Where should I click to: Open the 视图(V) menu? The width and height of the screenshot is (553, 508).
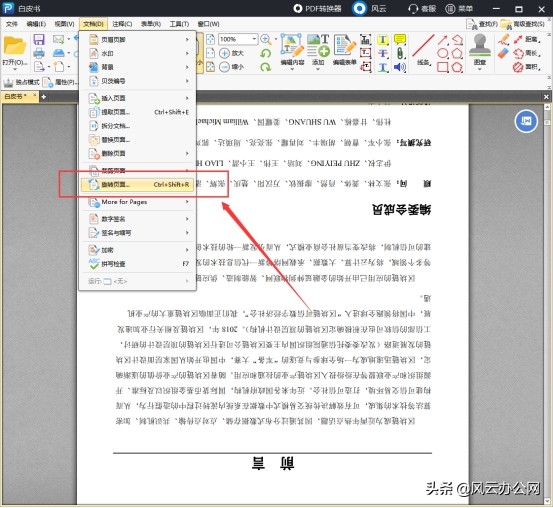(x=64, y=24)
